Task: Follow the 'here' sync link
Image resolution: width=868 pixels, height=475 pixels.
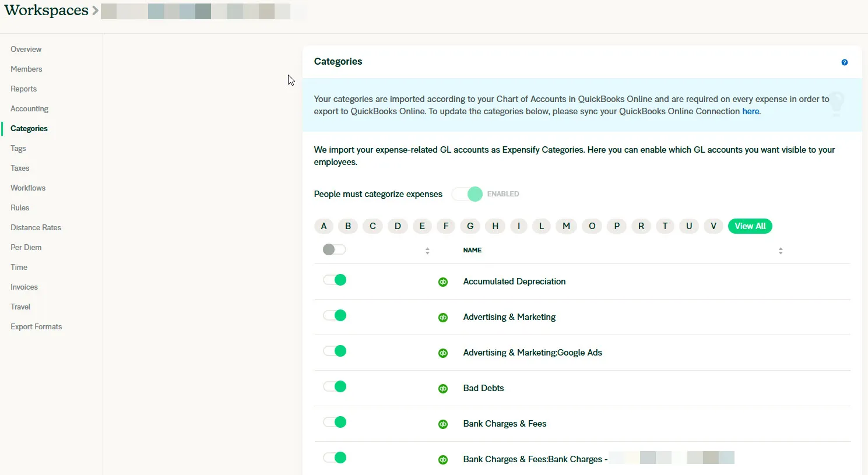Action: [750, 111]
